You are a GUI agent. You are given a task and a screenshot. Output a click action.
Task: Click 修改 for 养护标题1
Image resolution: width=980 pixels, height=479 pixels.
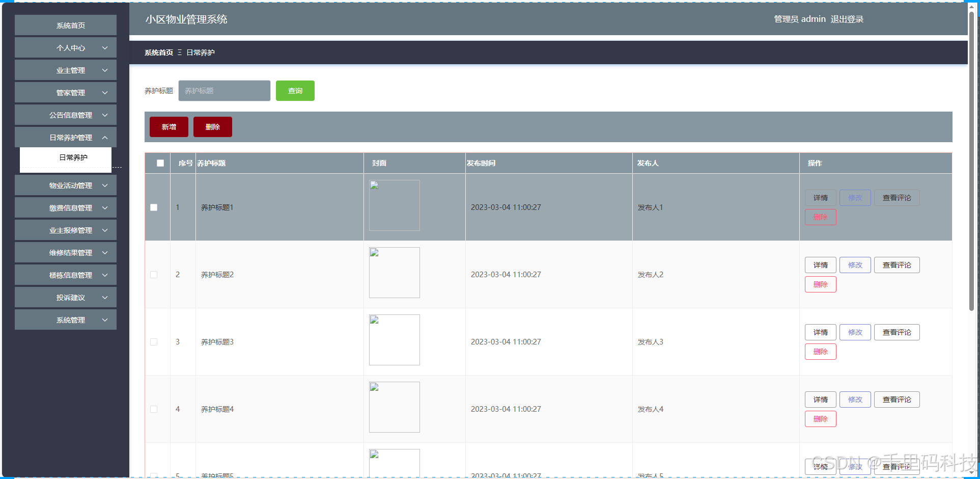[855, 198]
